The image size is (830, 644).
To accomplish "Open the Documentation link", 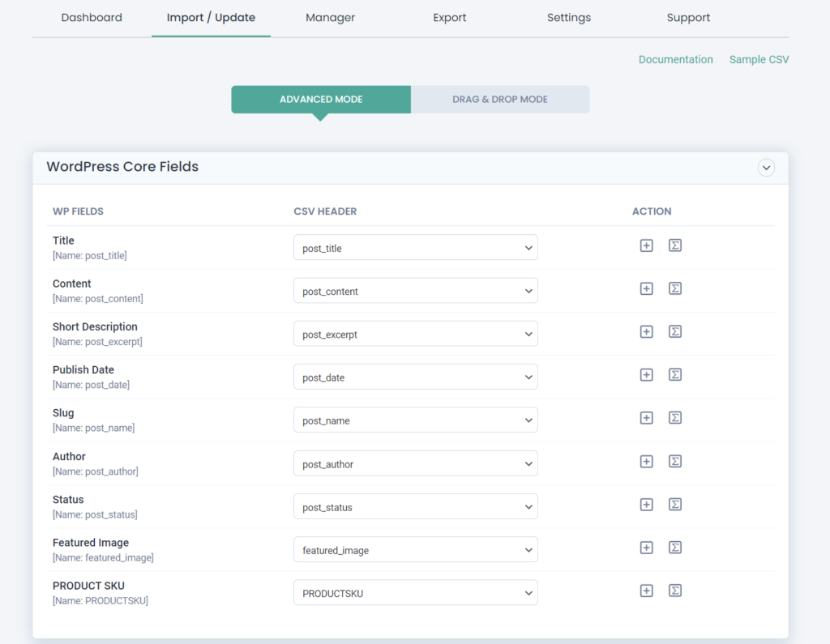I will (675, 59).
